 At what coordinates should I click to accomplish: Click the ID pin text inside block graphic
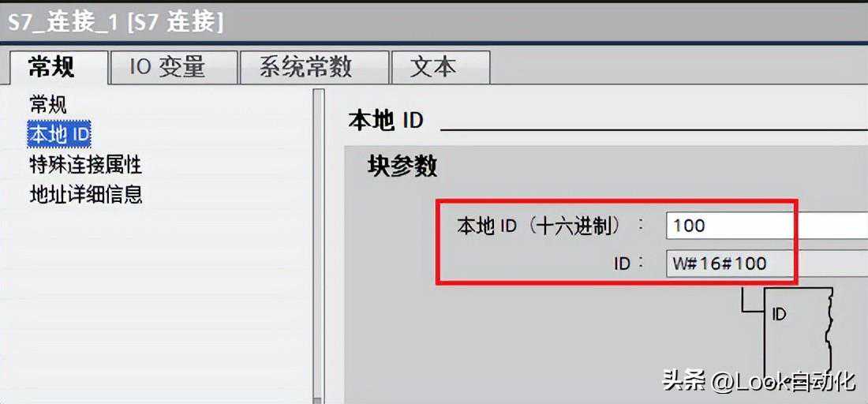[779, 314]
